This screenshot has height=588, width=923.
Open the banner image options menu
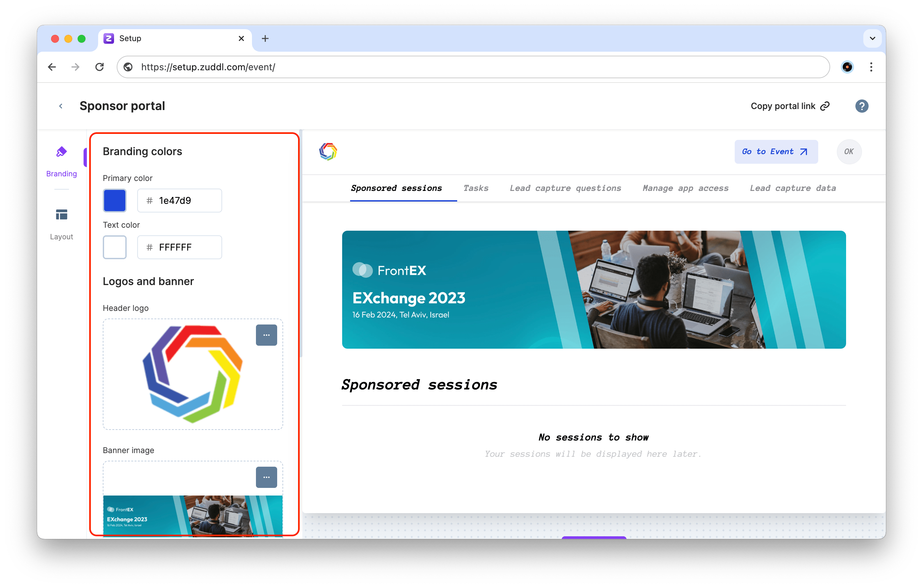click(x=267, y=477)
